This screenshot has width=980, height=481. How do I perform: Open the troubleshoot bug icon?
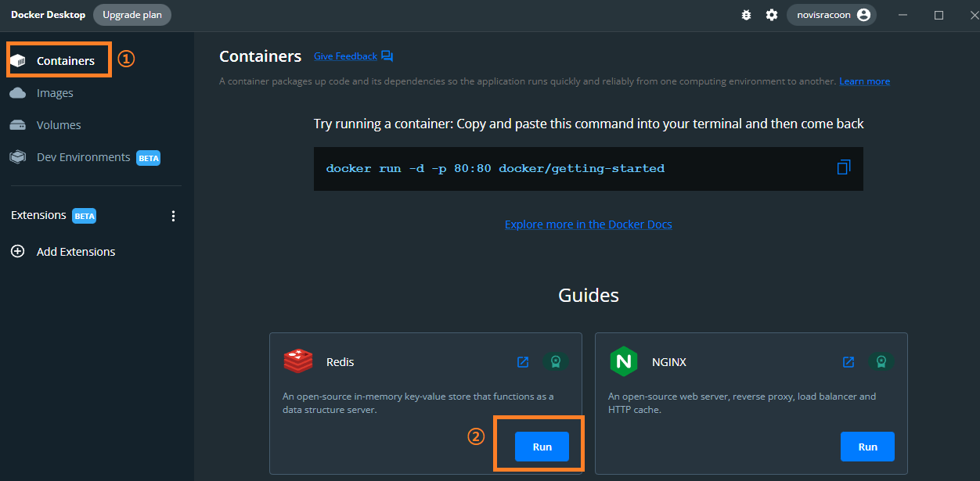click(x=746, y=15)
